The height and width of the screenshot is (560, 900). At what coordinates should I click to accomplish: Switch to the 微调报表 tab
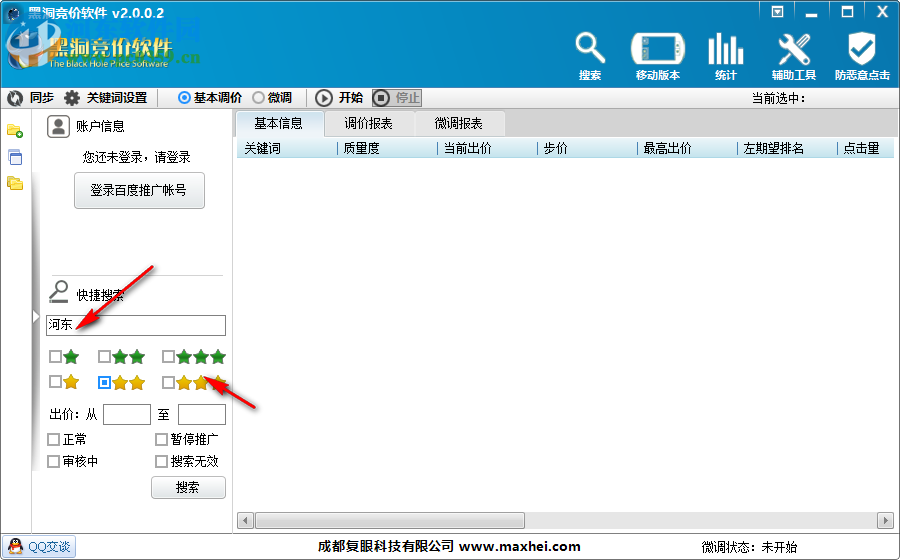tap(459, 123)
